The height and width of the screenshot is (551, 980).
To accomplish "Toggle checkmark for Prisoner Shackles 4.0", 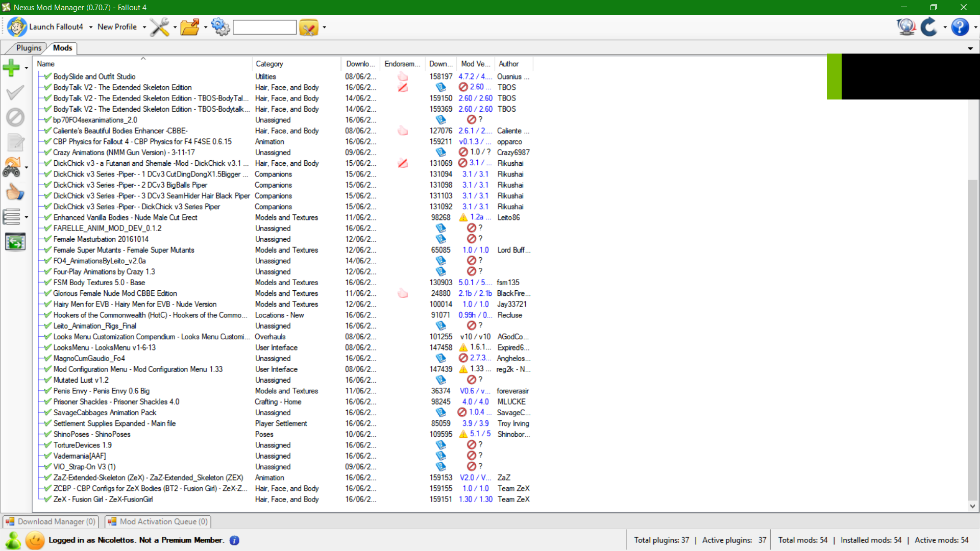I will click(x=47, y=402).
